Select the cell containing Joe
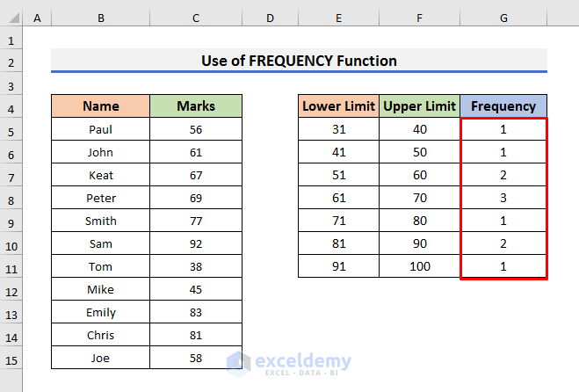579x392 pixels. (x=101, y=358)
